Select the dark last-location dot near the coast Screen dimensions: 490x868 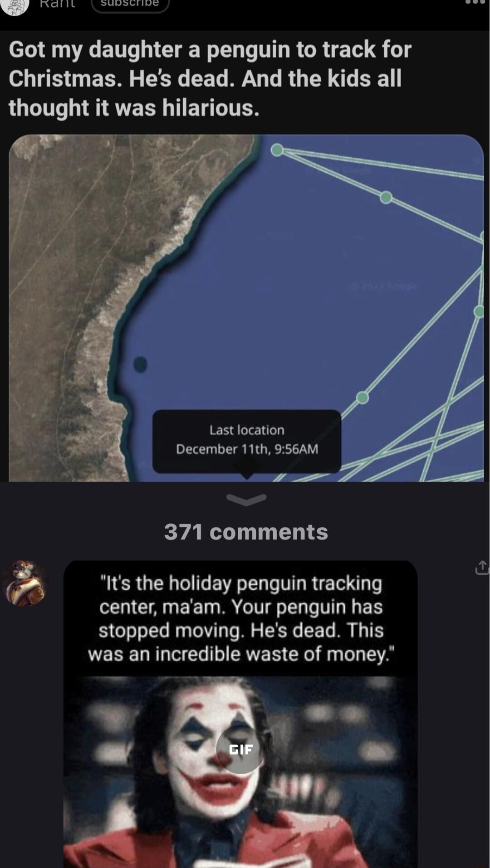pos(141,364)
